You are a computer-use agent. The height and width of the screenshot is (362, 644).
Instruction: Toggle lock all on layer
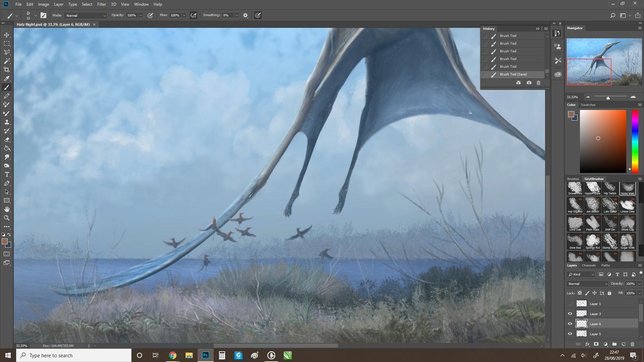(x=609, y=293)
